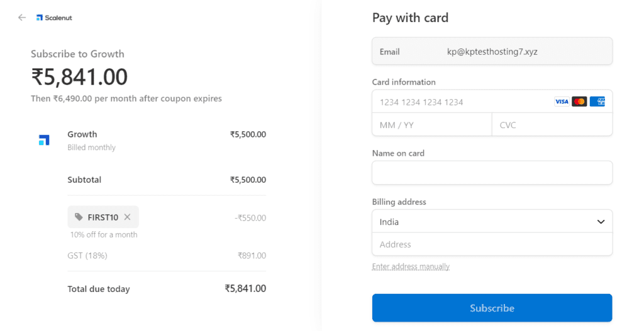Click the MM / YY expiry field
The image size is (644, 331).
(x=431, y=125)
